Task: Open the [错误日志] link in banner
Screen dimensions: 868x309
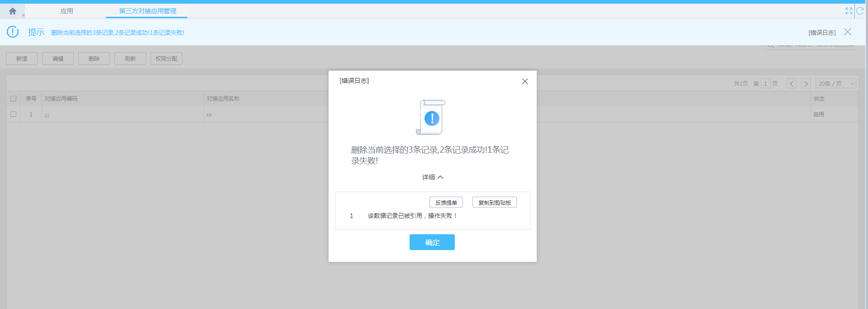Action: click(x=822, y=33)
